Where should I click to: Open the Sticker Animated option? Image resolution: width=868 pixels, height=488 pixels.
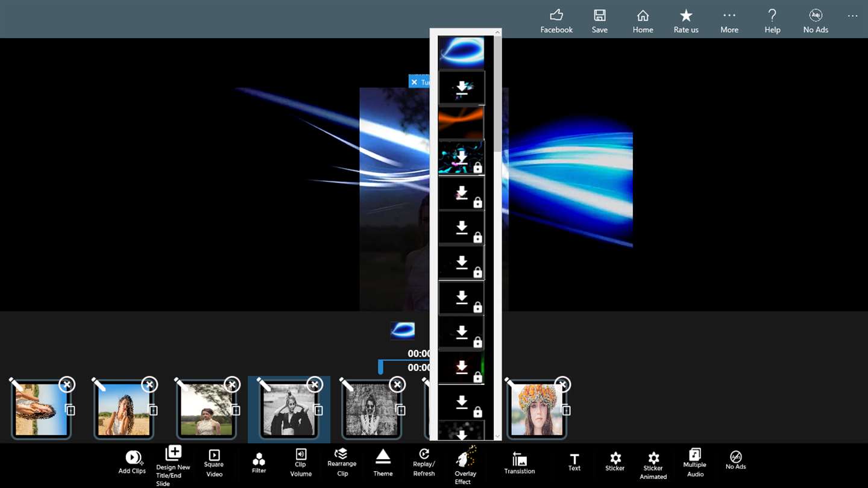pyautogui.click(x=653, y=466)
